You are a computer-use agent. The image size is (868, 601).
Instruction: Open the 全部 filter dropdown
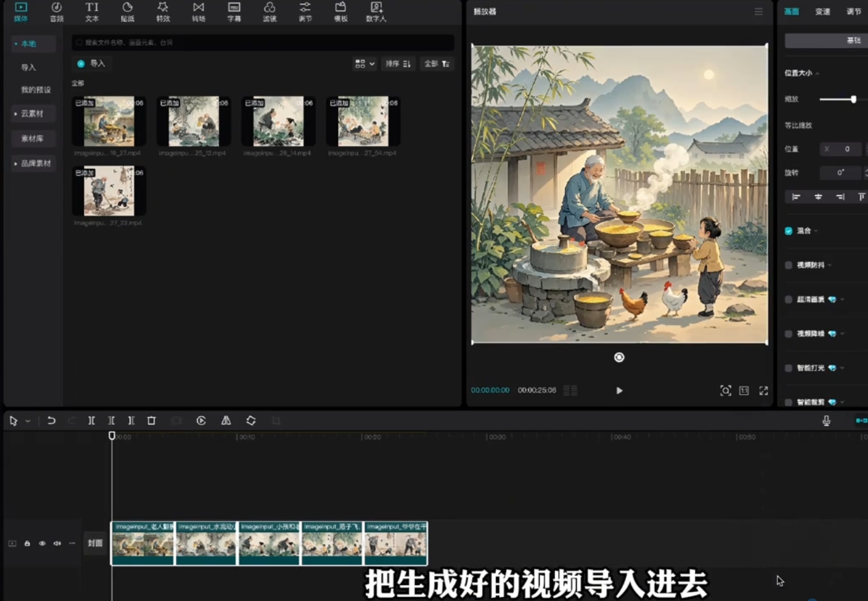[x=437, y=64]
